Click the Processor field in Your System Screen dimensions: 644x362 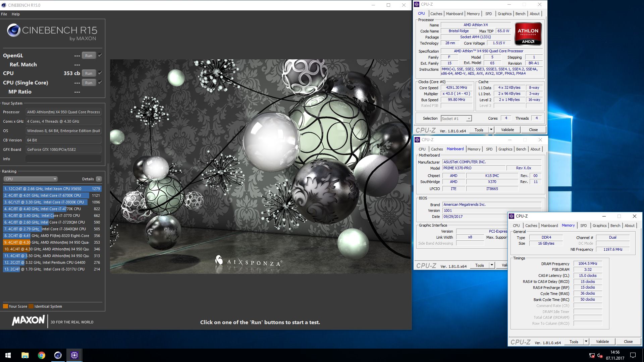(63, 112)
